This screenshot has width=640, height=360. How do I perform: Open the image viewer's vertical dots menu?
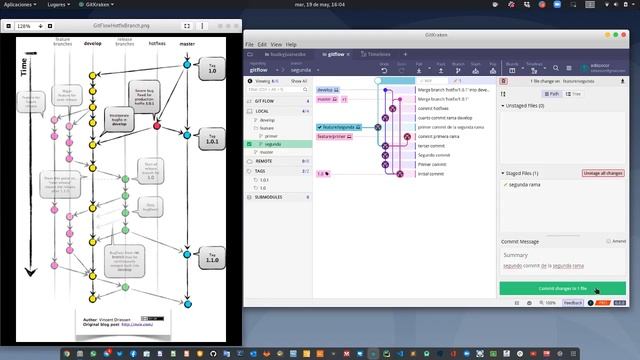(202, 26)
